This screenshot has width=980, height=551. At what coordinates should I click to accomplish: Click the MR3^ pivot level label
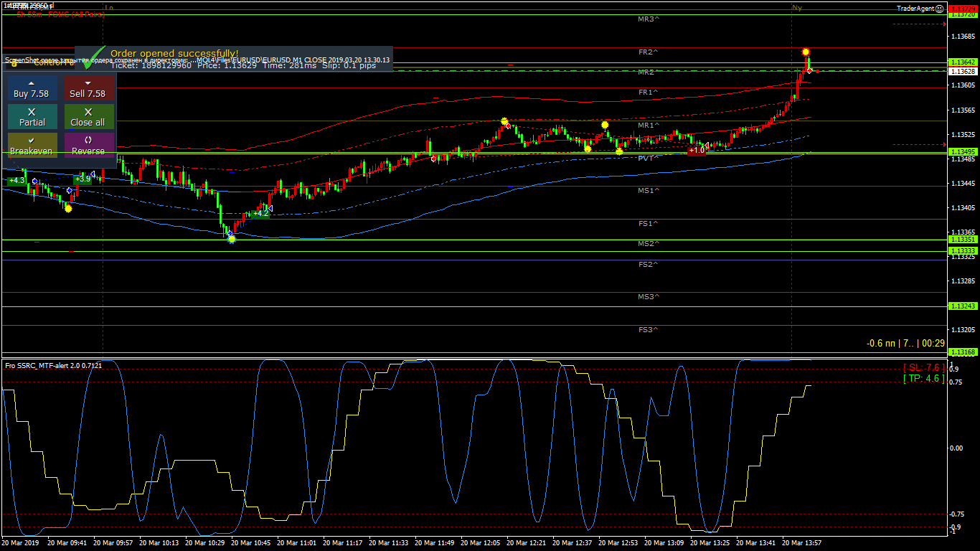[x=649, y=19]
